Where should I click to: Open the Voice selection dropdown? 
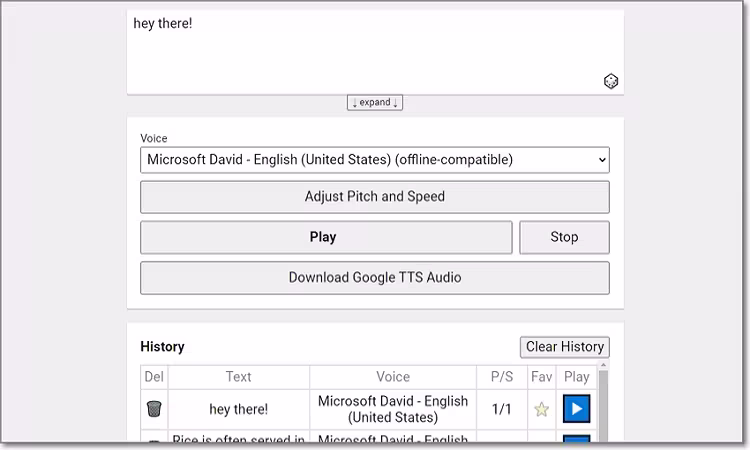click(x=374, y=160)
